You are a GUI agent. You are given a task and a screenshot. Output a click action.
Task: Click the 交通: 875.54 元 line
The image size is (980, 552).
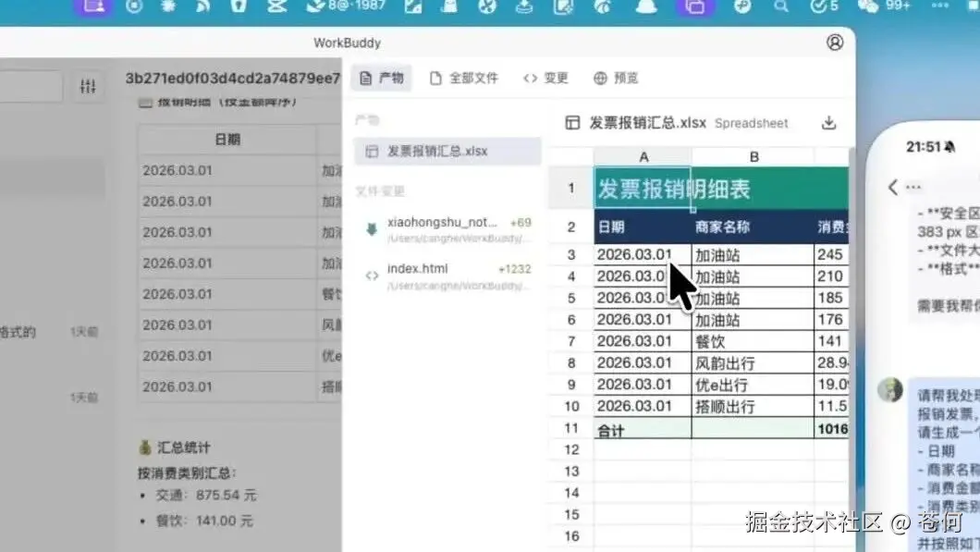pyautogui.click(x=206, y=495)
